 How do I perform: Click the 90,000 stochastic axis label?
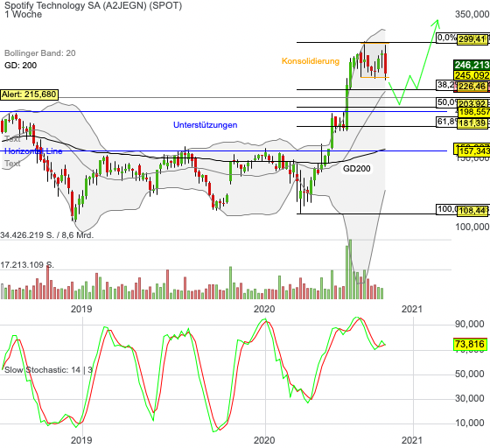[470, 325]
